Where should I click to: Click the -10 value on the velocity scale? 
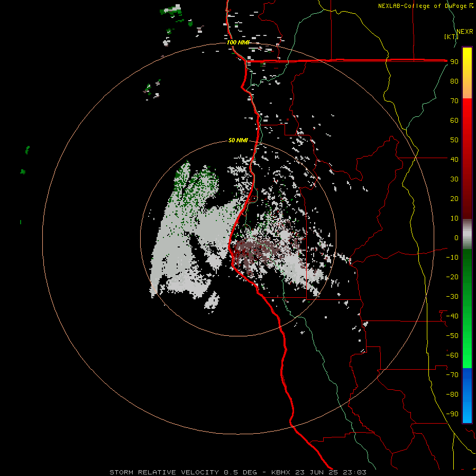pos(452,258)
